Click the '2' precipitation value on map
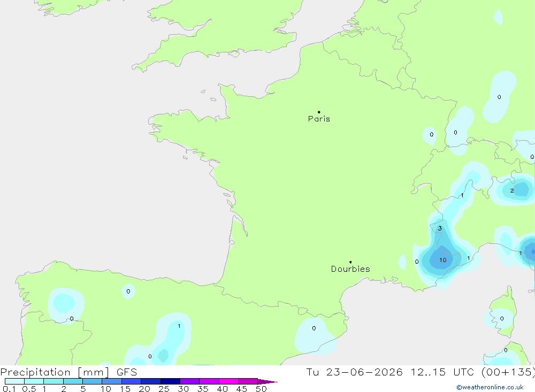535x392 pixels. pos(512,191)
